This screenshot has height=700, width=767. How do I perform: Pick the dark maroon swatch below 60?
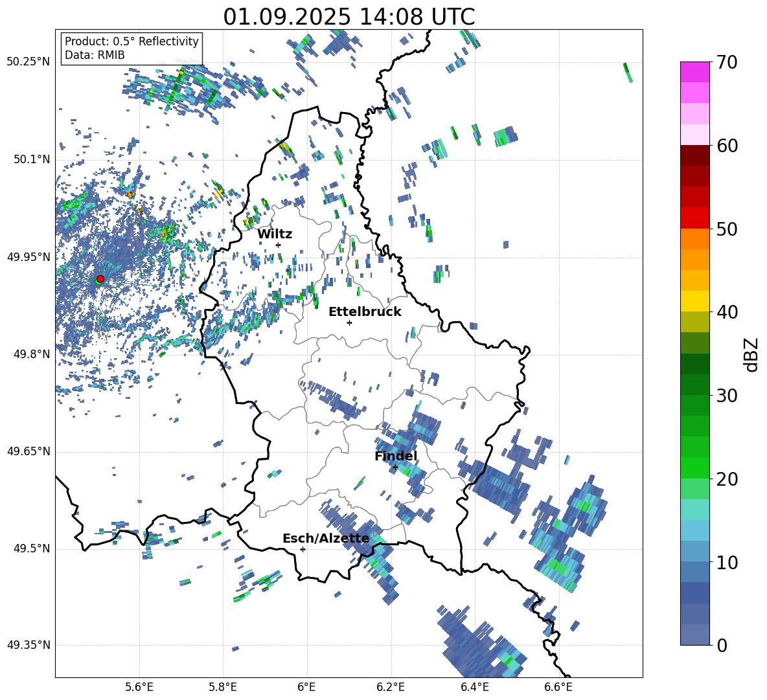pyautogui.click(x=694, y=155)
